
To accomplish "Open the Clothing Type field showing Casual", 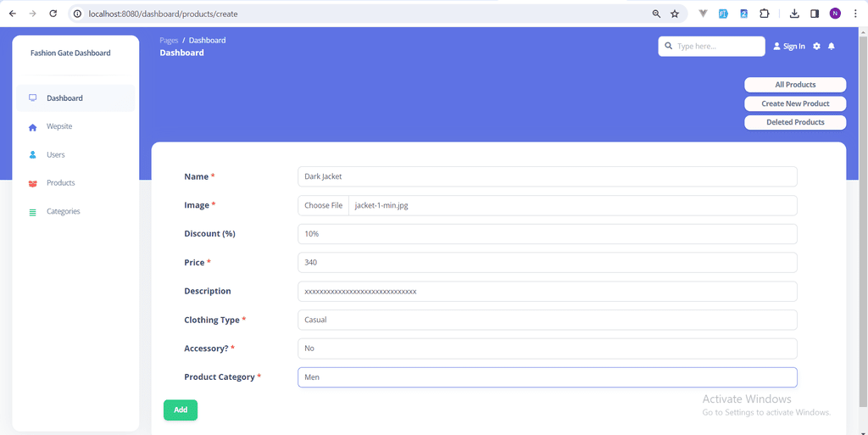I will [548, 320].
